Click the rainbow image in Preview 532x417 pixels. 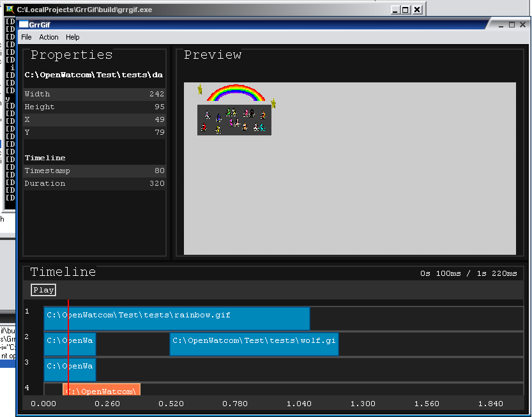click(236, 94)
